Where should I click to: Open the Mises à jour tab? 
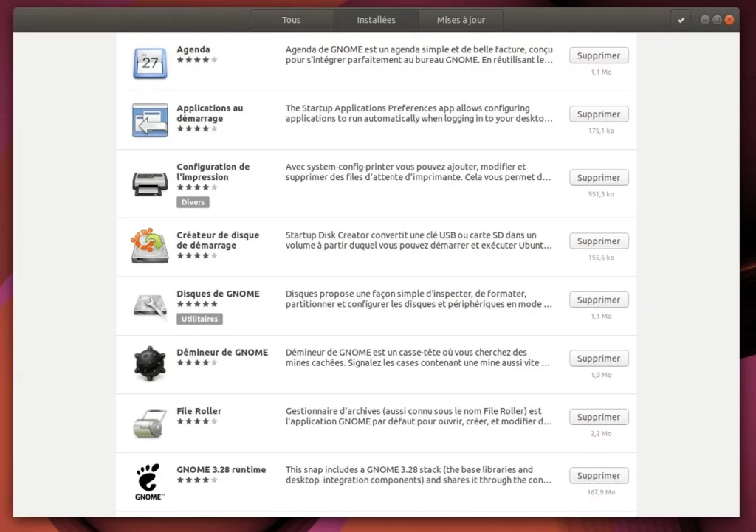(x=461, y=20)
